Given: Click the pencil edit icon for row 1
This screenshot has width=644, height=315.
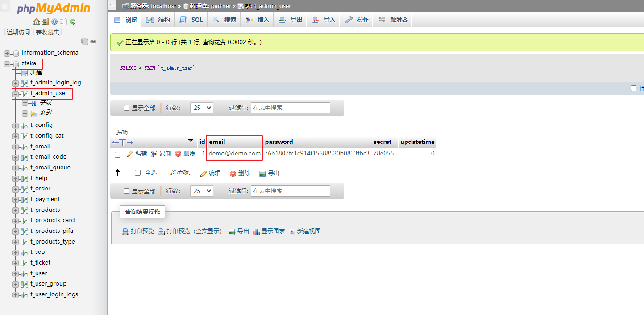Looking at the screenshot, I should (130, 154).
